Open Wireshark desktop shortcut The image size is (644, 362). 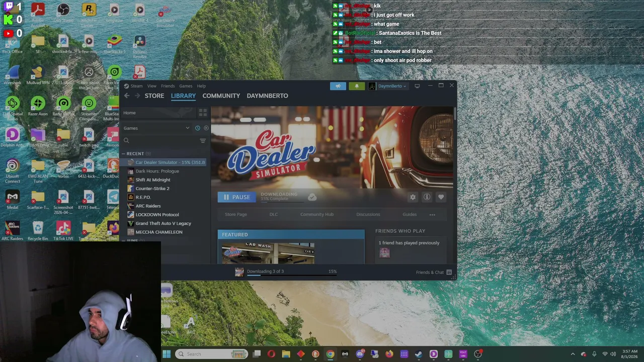pyautogui.click(x=12, y=75)
